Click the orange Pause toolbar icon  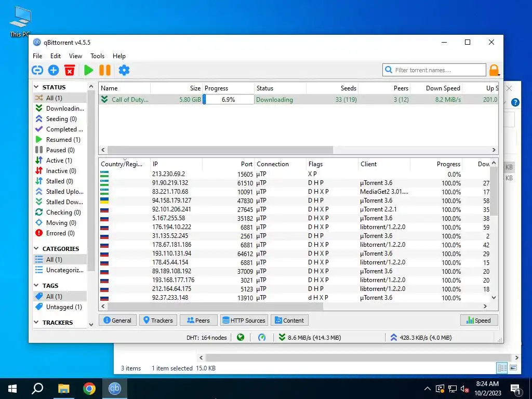[105, 70]
